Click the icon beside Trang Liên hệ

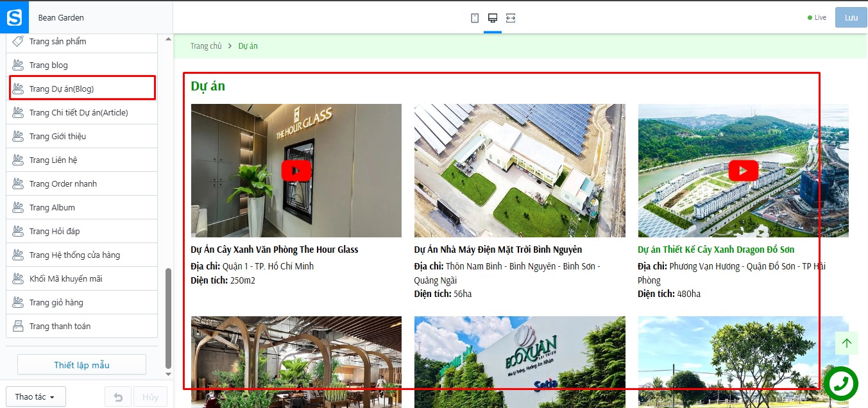click(x=19, y=160)
